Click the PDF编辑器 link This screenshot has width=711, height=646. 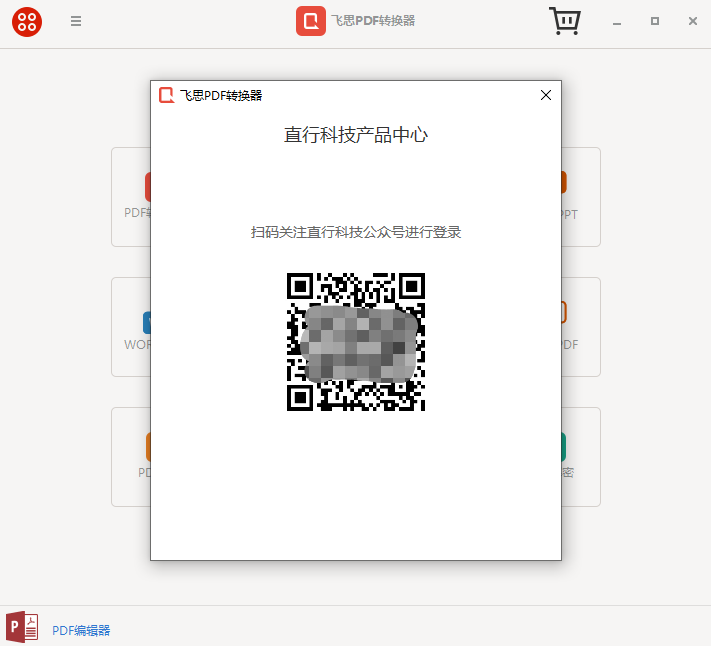pos(81,630)
